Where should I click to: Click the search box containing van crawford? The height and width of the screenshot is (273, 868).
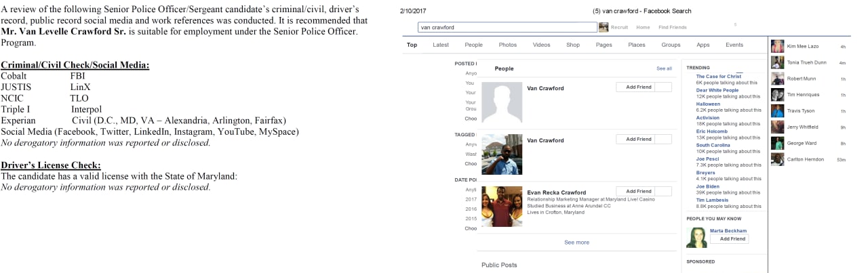507,27
